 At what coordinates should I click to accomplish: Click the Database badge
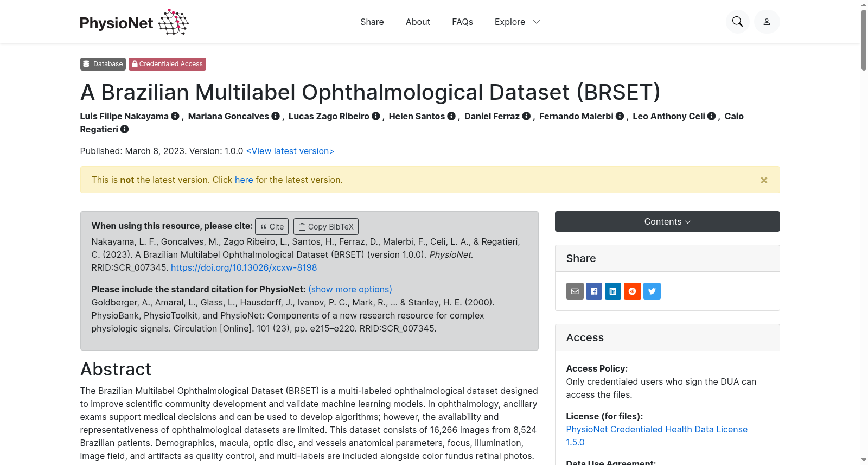[x=103, y=64]
